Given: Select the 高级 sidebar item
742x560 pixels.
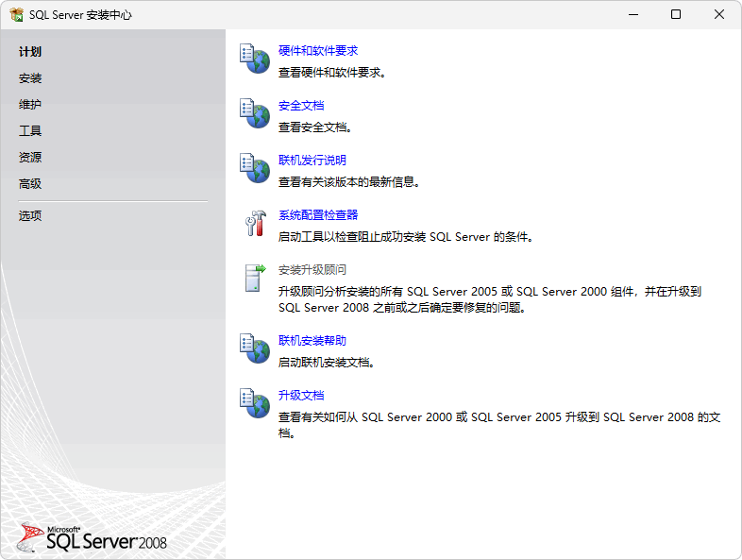Looking at the screenshot, I should (30, 184).
